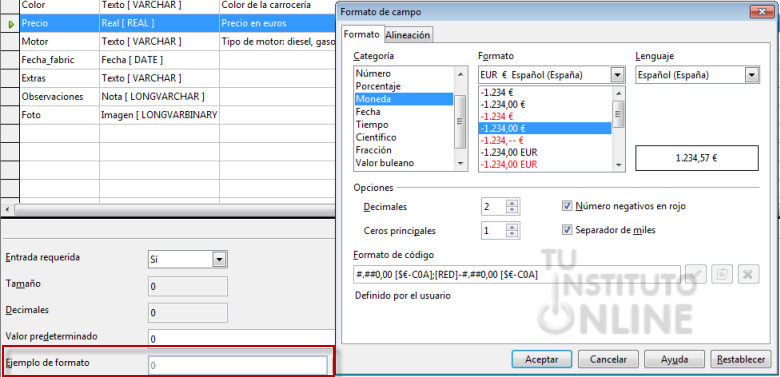Click the Tamaño field in field properties
780x377 pixels.
click(188, 286)
